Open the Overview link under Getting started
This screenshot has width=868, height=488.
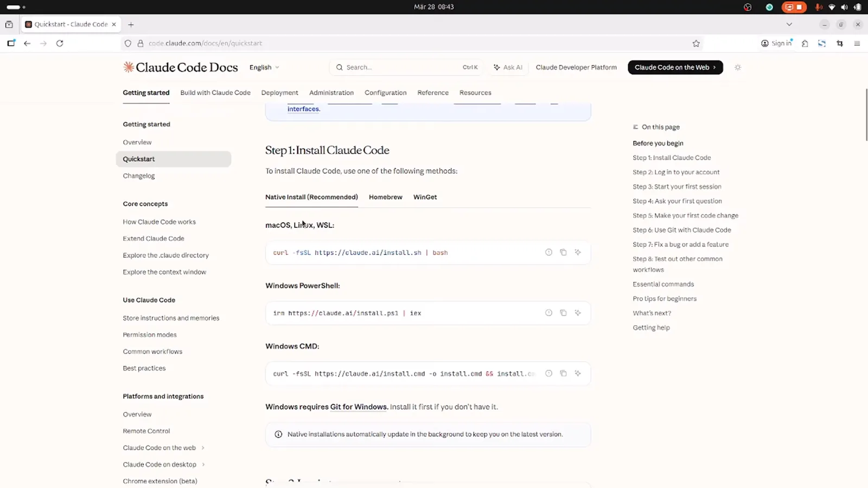[137, 142]
